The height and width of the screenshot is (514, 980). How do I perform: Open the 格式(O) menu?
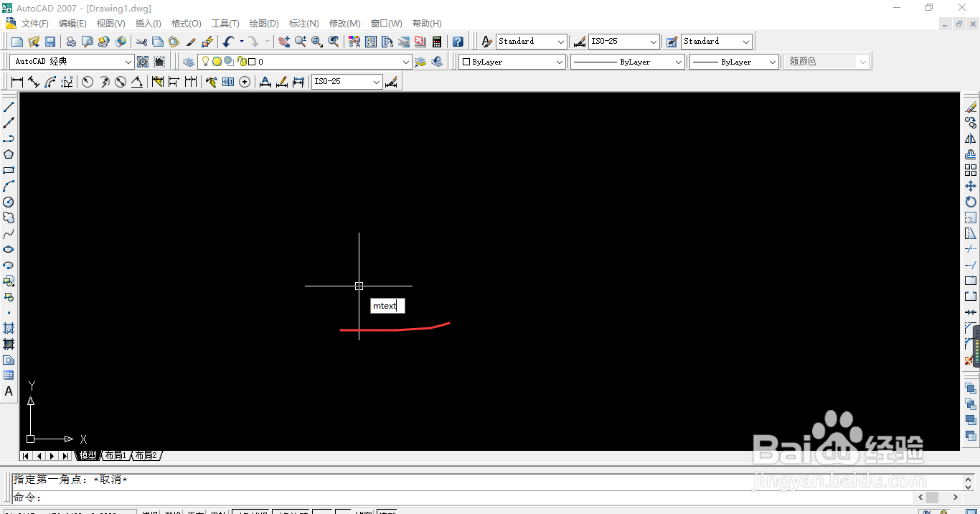coord(187,24)
